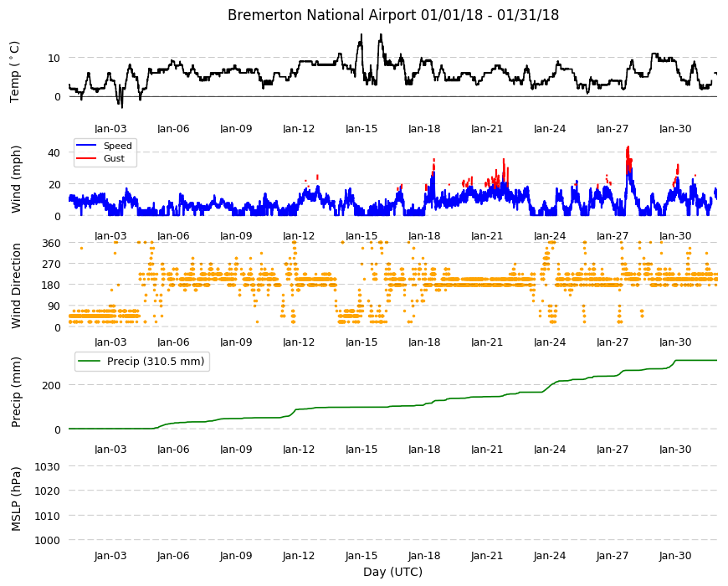Select the Precip (310.5 mm) legend text
The height and width of the screenshot is (586, 728).
tap(156, 362)
